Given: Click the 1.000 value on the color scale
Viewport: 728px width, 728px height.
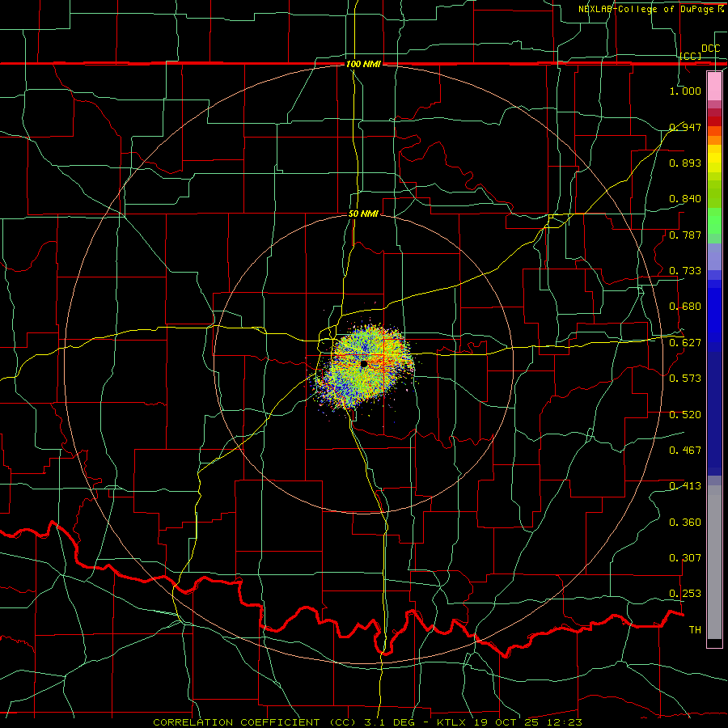Looking at the screenshot, I should click(685, 91).
